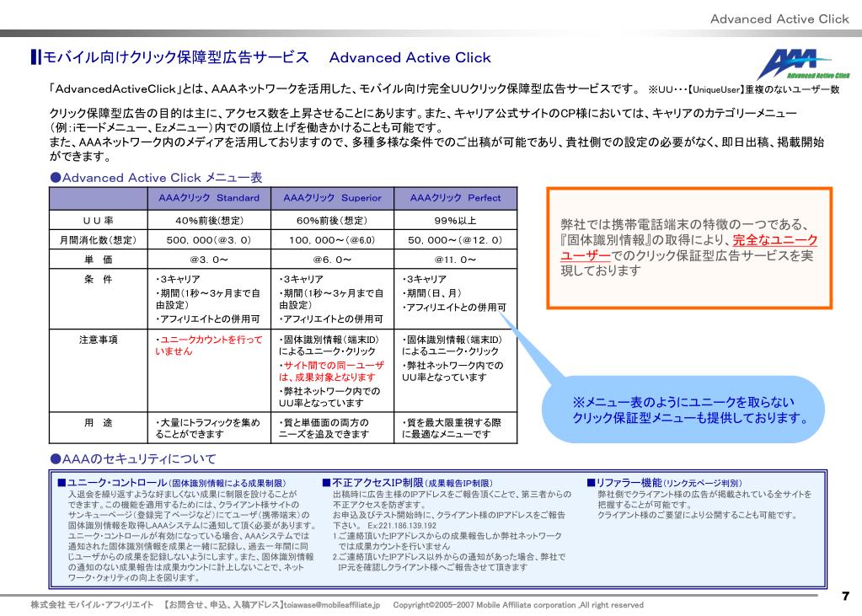Click '大量にトラフィックを集めることができます' cell

209,428
